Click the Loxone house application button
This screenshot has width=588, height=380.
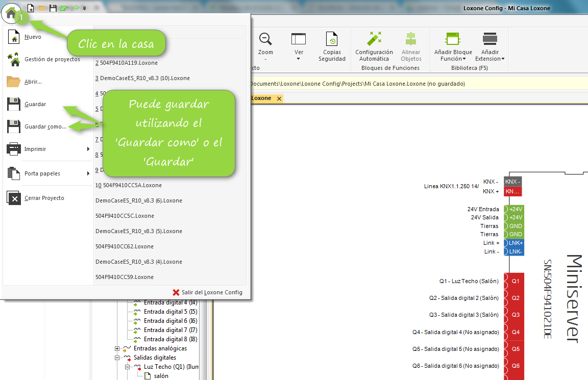coord(11,11)
